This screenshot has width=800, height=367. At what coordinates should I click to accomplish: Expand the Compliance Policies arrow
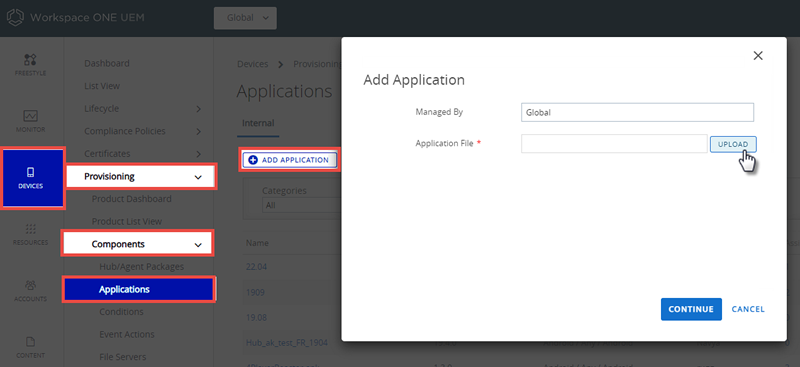click(x=198, y=131)
